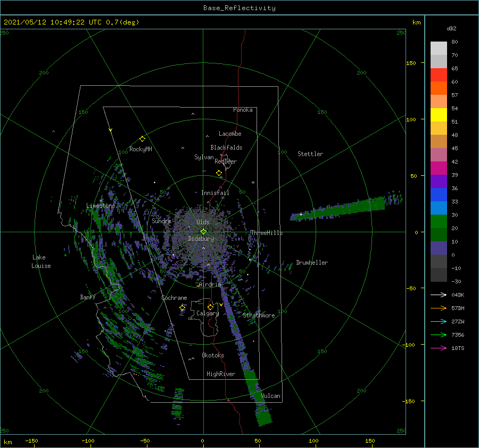Click the Olds label near radar center
The height and width of the screenshot is (448, 479).
pos(203,222)
